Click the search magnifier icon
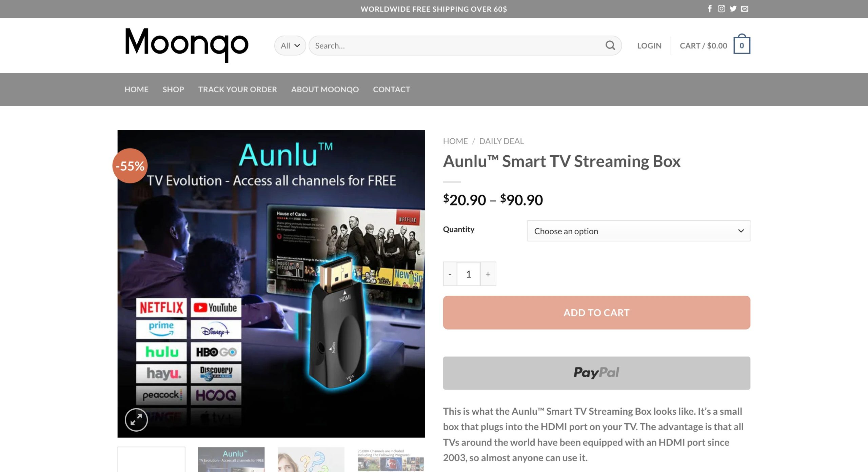The height and width of the screenshot is (472, 868). click(610, 45)
